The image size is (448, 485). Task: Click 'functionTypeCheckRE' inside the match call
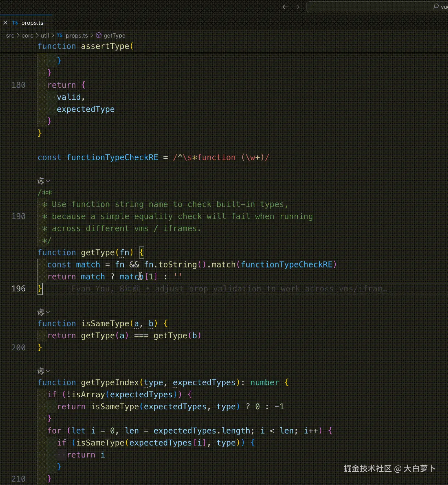click(286, 265)
